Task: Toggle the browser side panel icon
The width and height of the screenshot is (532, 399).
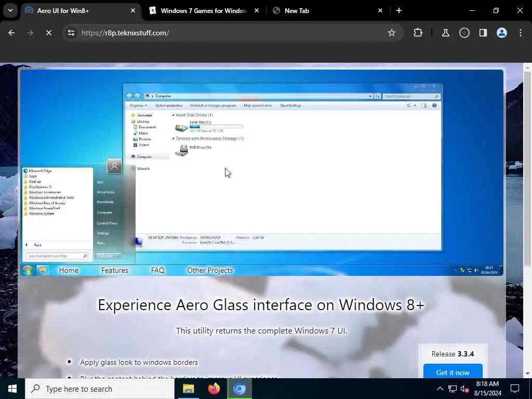Action: (x=483, y=33)
